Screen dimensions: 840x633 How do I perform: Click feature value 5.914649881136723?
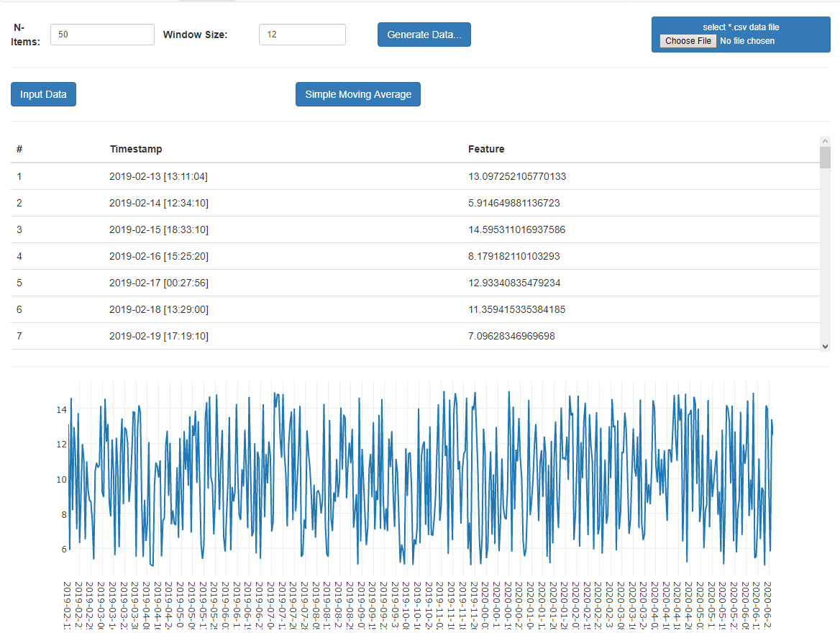click(513, 203)
